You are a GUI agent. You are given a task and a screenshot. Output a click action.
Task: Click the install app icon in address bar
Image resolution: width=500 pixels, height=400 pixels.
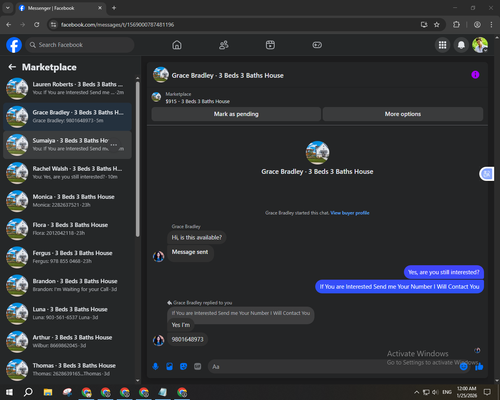(424, 25)
